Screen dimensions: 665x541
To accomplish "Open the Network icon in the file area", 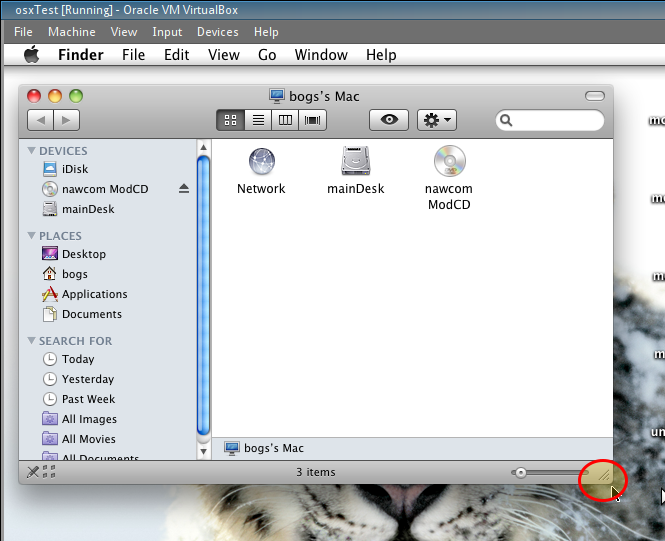I will click(261, 162).
